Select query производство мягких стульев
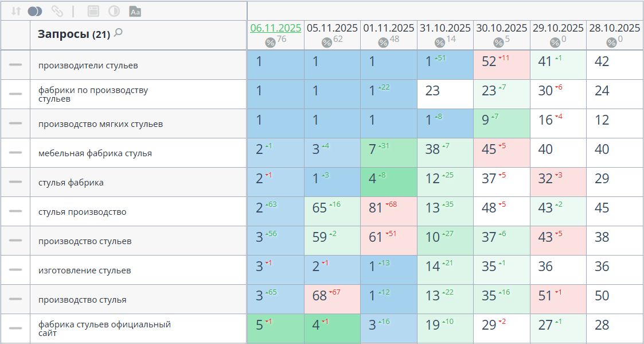This screenshot has height=344, width=644. [100, 124]
